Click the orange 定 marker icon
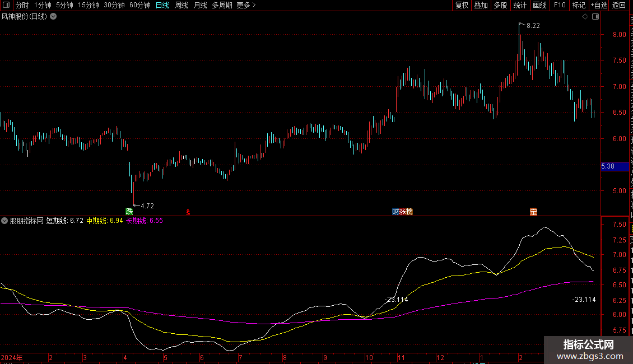Screen dimensions: 633x364 pos(533,211)
